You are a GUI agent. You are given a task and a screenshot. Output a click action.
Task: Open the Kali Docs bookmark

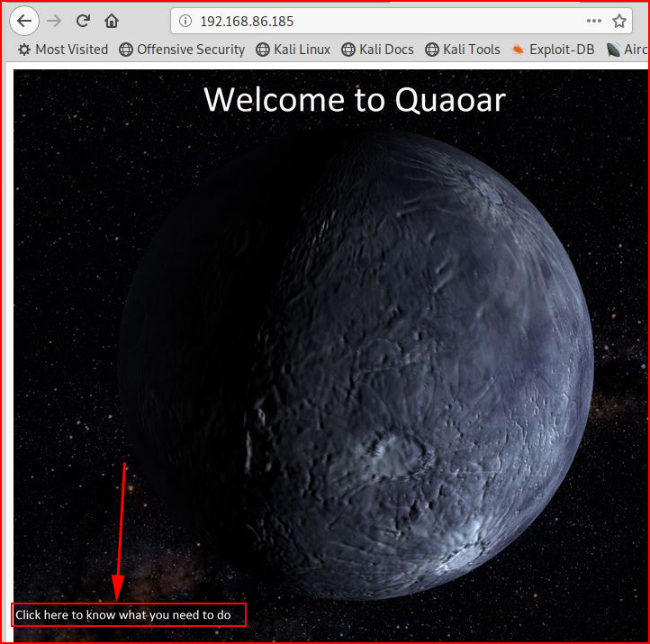377,50
